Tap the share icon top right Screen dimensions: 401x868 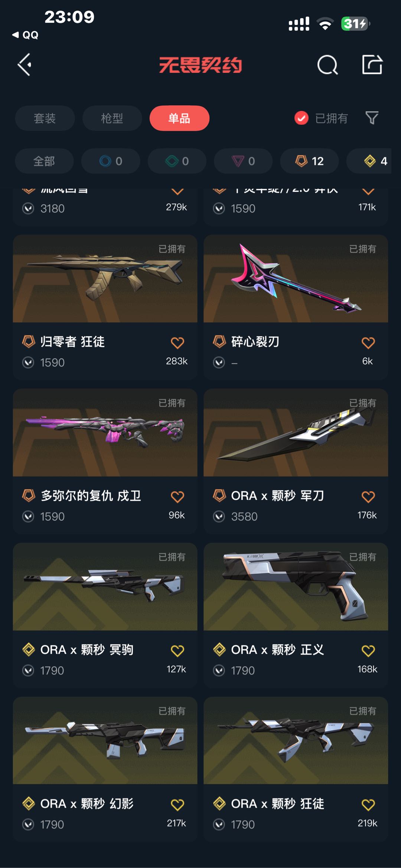tap(372, 64)
